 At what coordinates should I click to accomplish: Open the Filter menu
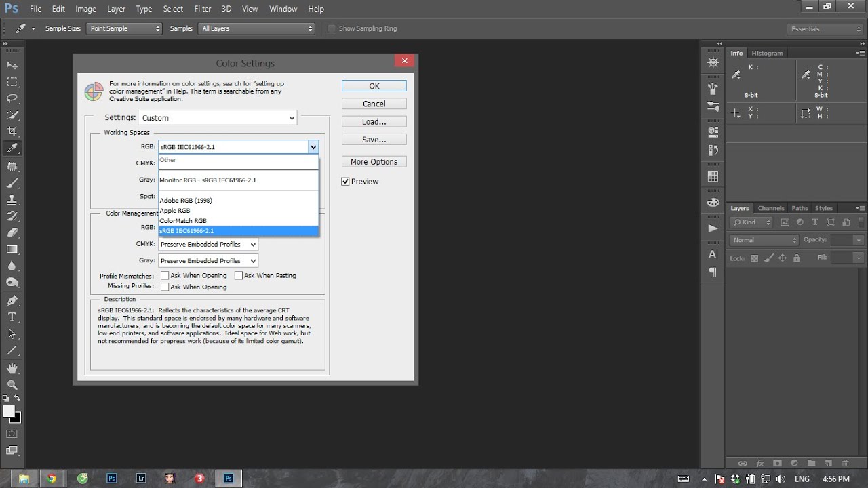203,9
